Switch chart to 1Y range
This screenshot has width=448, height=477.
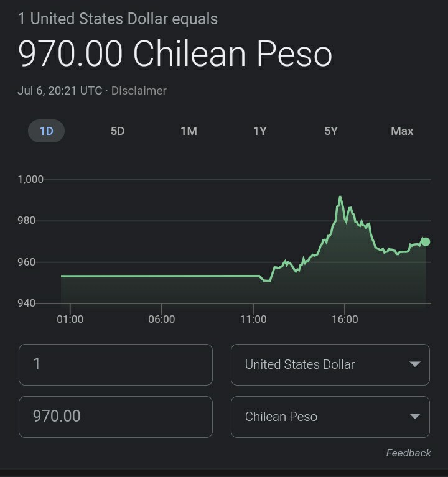[259, 131]
